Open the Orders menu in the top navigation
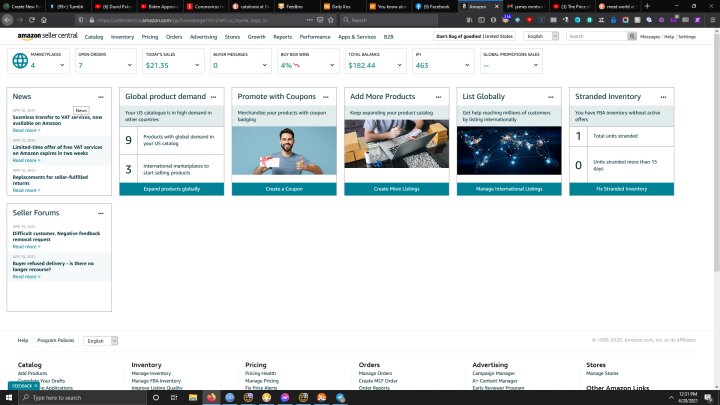 [174, 37]
